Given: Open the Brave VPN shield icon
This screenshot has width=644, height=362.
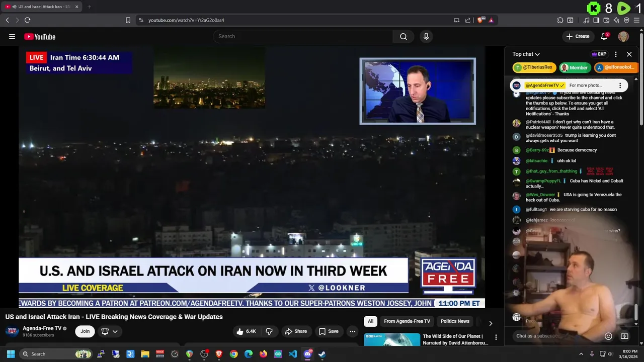Looking at the screenshot, I should click(x=626, y=20).
